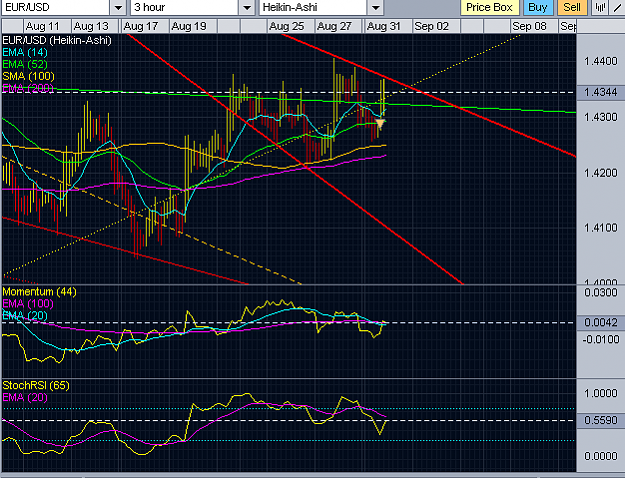Expand the 3 hour timeframe dropdown arrow
This screenshot has width=625, height=478.
tap(247, 8)
